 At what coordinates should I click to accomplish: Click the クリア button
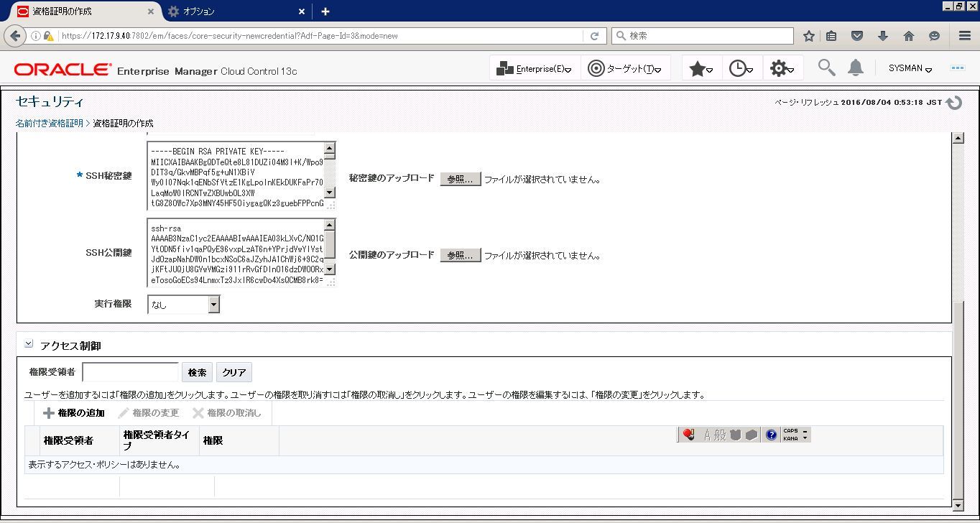(x=234, y=372)
